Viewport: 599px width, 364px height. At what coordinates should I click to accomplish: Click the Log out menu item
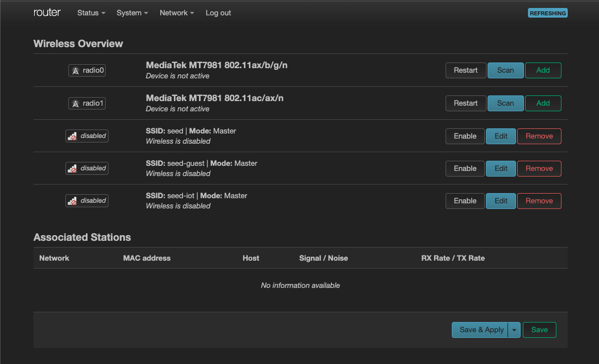pos(218,12)
